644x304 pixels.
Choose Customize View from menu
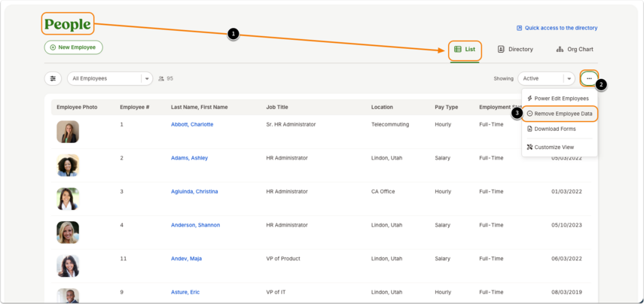[551, 147]
